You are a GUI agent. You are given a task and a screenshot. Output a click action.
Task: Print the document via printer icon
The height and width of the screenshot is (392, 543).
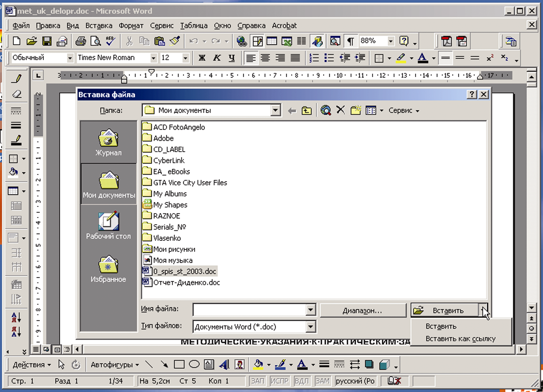[x=80, y=41]
